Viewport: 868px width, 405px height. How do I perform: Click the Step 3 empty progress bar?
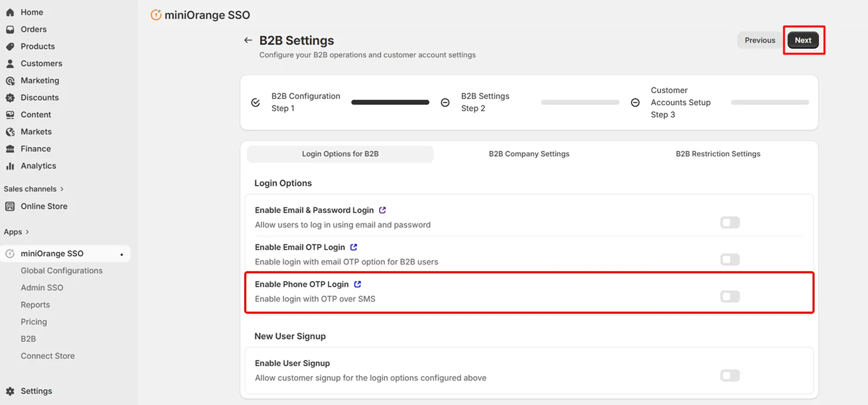[770, 103]
